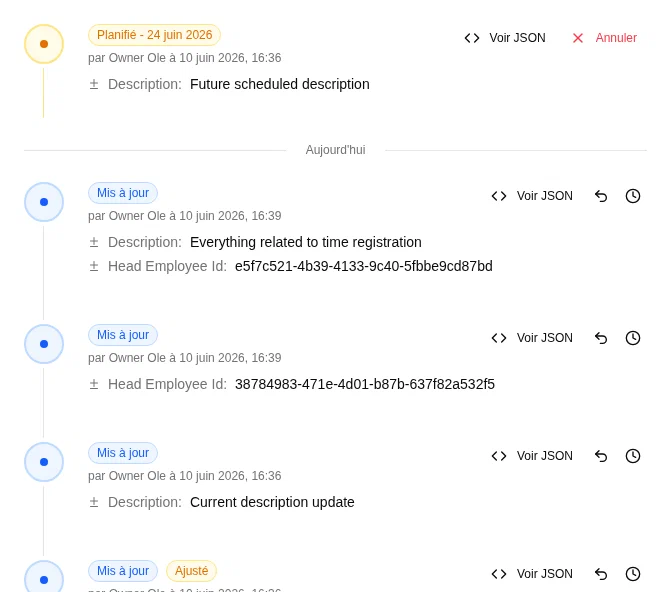
Task: Click plus-minus icon by Future scheduled description
Action: pyautogui.click(x=94, y=84)
